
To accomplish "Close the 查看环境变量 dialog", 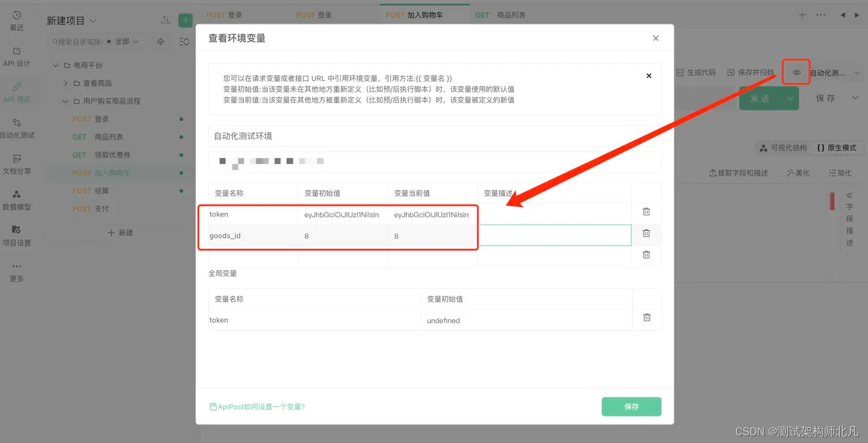I will point(656,38).
